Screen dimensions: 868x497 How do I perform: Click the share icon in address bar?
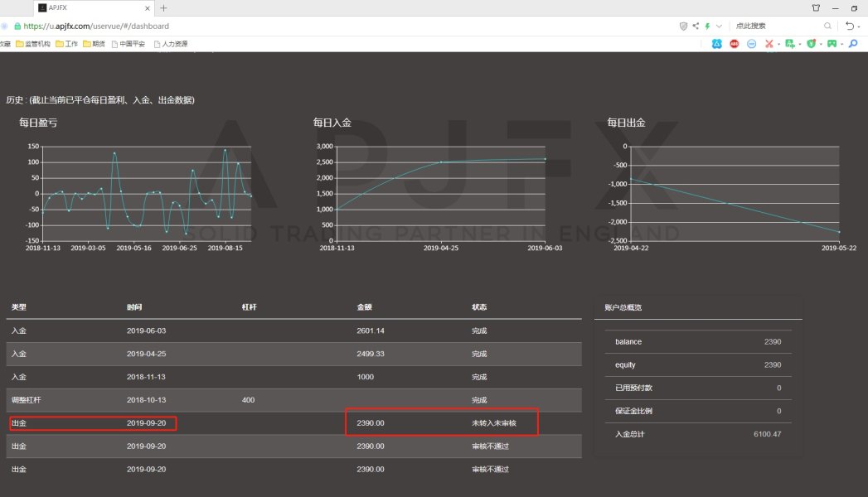click(696, 26)
